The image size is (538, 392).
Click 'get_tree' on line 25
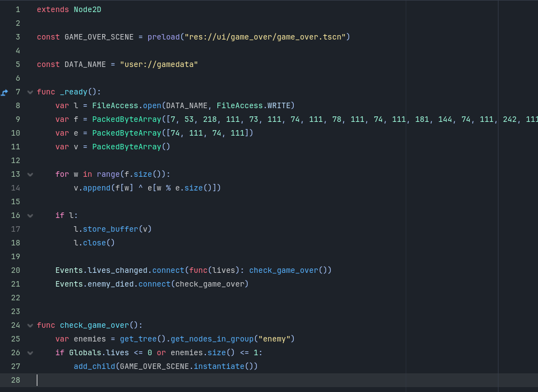(x=138, y=339)
